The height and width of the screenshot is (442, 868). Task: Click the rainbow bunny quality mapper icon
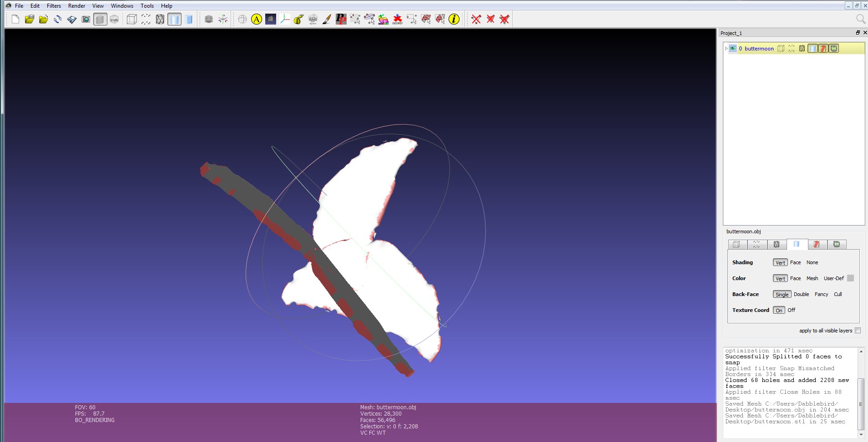[384, 19]
